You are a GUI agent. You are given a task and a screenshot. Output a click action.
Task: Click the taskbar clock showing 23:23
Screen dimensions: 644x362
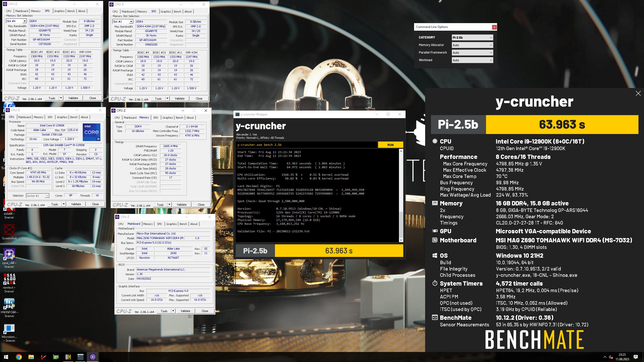coord(622,357)
